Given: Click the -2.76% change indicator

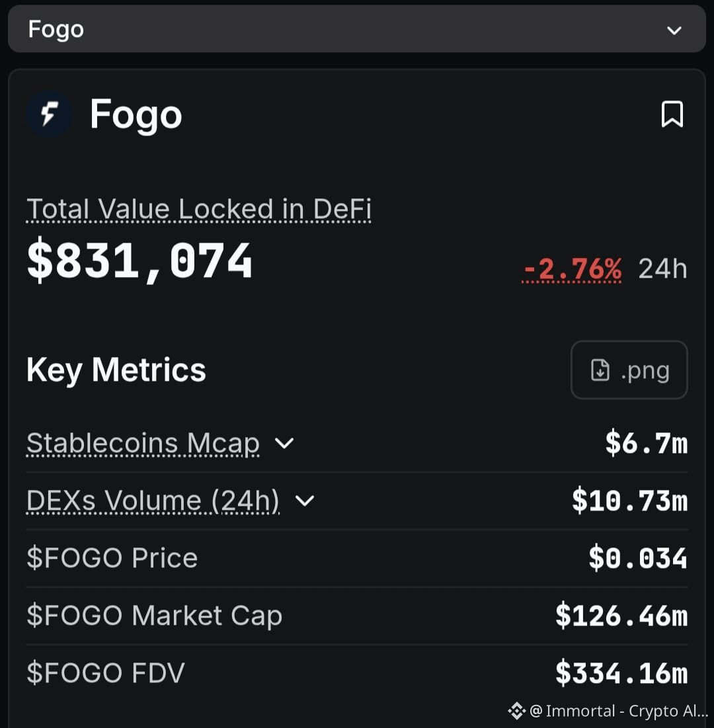Looking at the screenshot, I should click(572, 269).
